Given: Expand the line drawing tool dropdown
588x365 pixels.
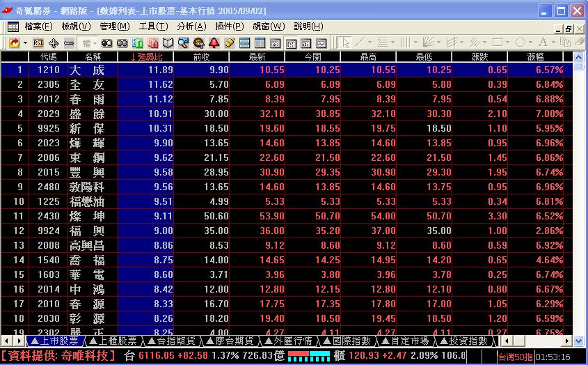Looking at the screenshot, I should [x=371, y=42].
